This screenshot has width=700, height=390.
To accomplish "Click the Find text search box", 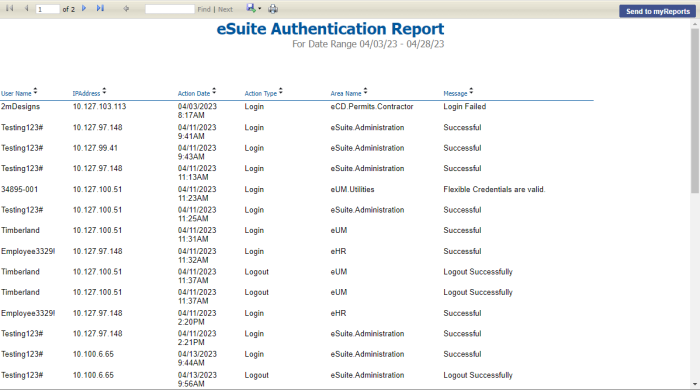I will tap(170, 9).
